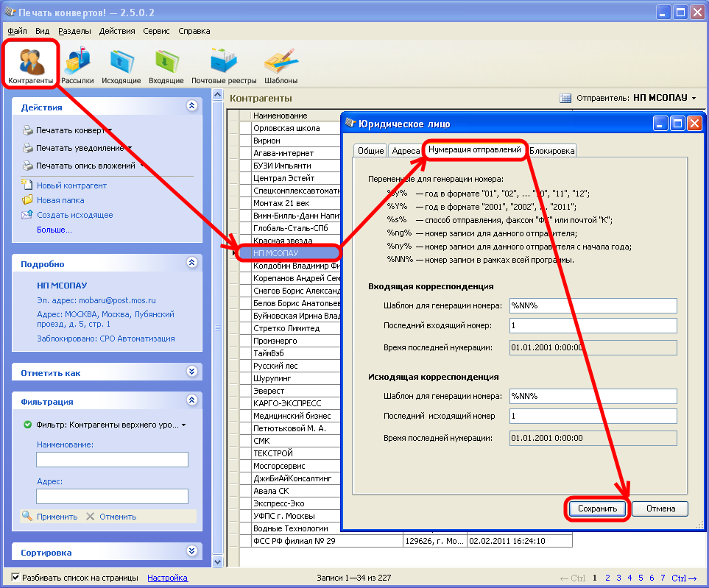
Task: Collapse the Действия panel
Action: pos(192,107)
